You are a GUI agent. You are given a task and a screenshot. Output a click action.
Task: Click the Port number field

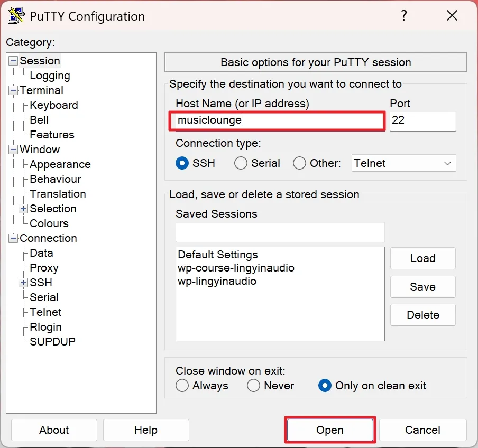tap(422, 121)
